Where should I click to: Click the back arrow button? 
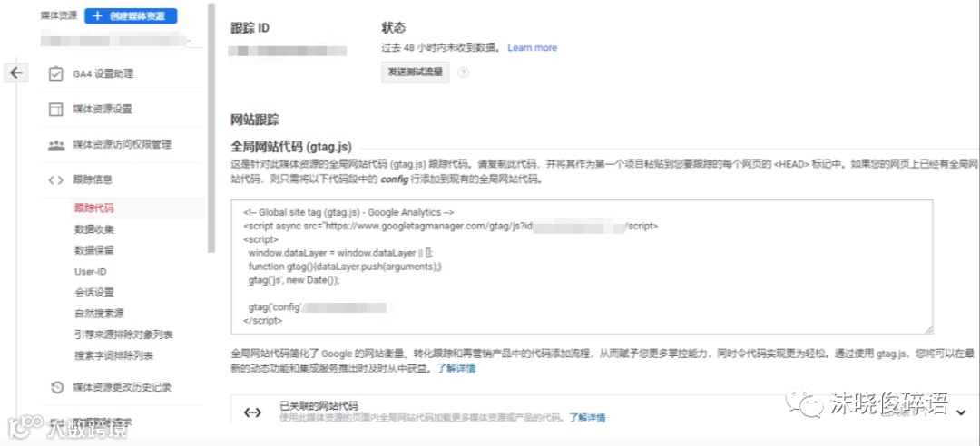click(16, 73)
